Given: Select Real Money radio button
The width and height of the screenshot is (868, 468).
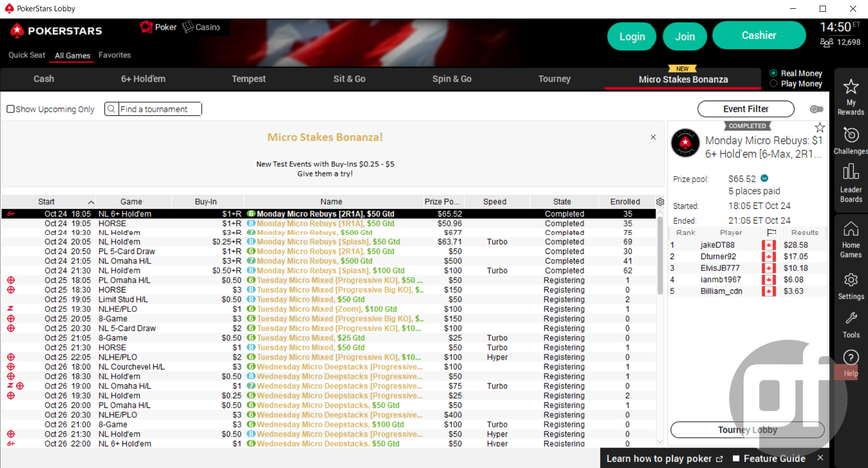Looking at the screenshot, I should [x=773, y=73].
